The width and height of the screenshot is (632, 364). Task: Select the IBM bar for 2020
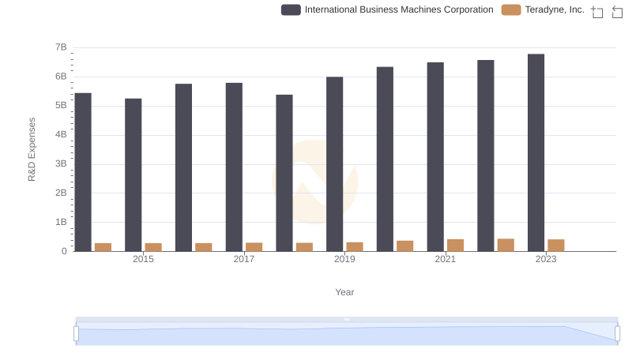386,159
